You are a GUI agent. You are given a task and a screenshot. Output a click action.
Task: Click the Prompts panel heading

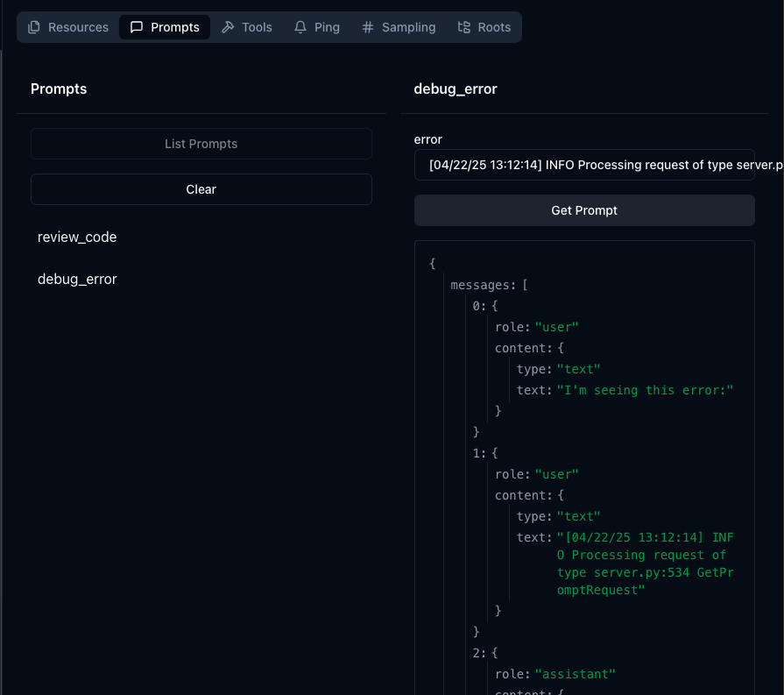pyautogui.click(x=59, y=89)
